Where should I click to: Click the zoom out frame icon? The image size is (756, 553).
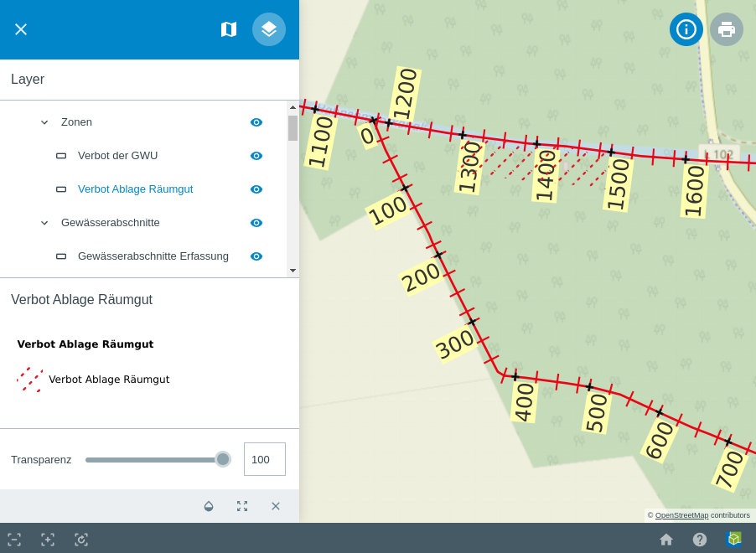[14, 540]
